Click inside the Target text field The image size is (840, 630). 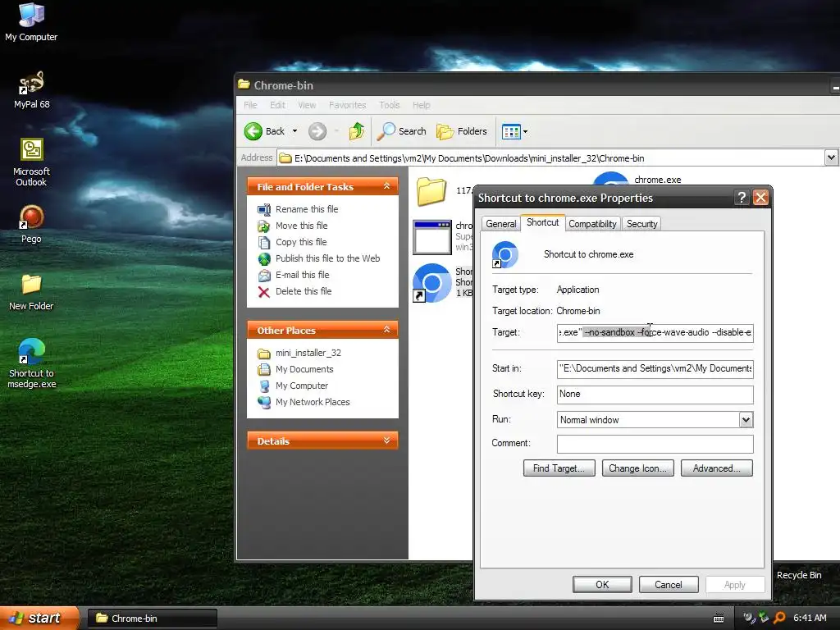(x=655, y=333)
